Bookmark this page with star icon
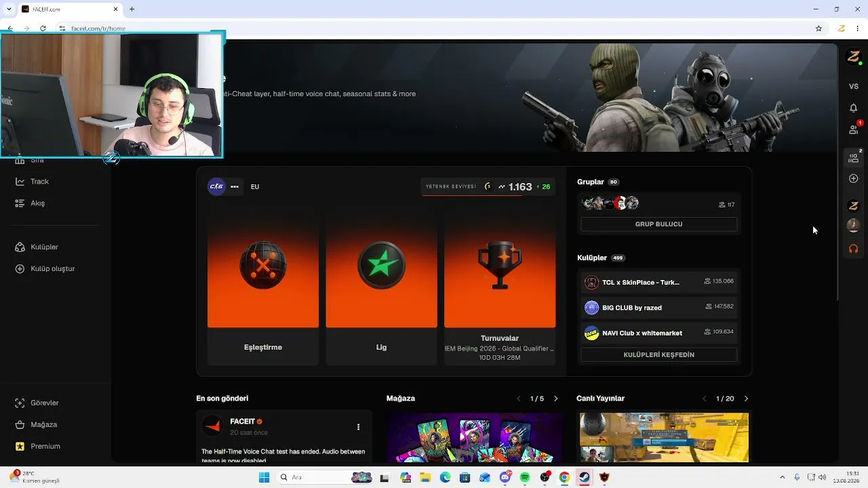 point(818,28)
